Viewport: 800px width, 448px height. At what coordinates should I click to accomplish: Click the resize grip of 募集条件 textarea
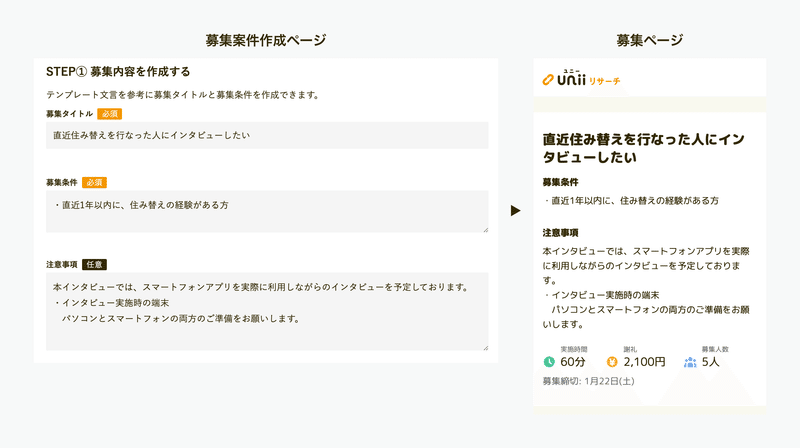point(485,230)
